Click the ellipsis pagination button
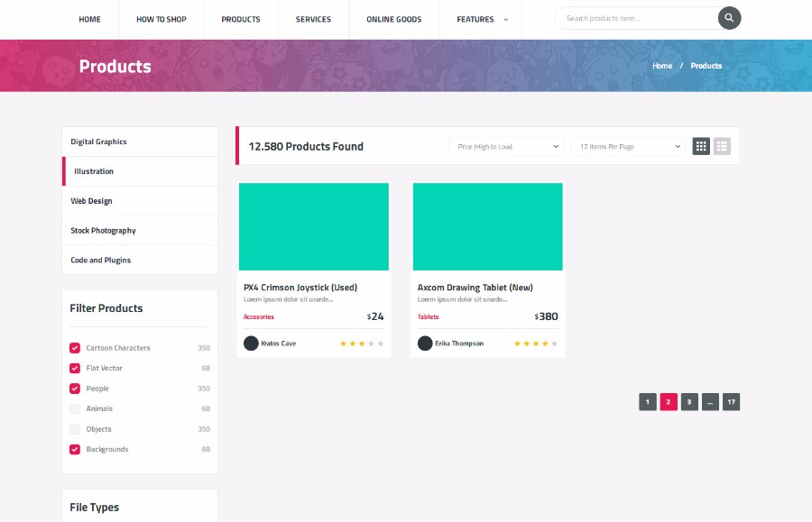This screenshot has width=812, height=522. coord(711,402)
